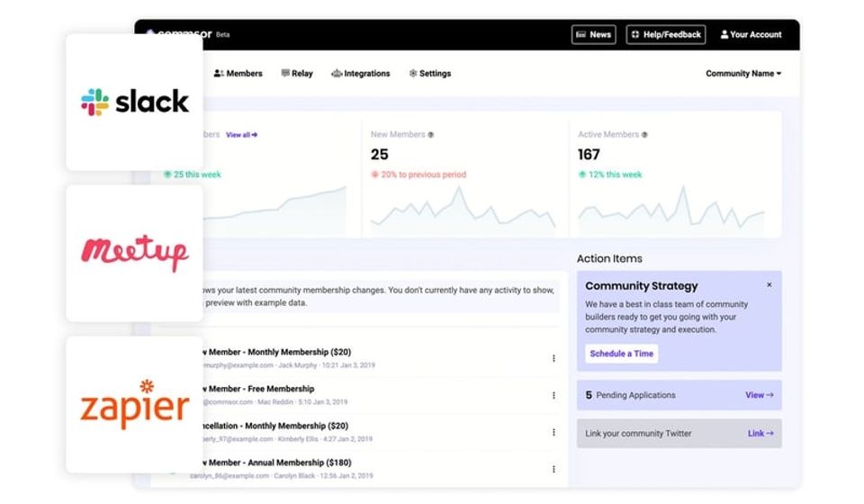Click the info icon next to New Members

click(x=431, y=135)
